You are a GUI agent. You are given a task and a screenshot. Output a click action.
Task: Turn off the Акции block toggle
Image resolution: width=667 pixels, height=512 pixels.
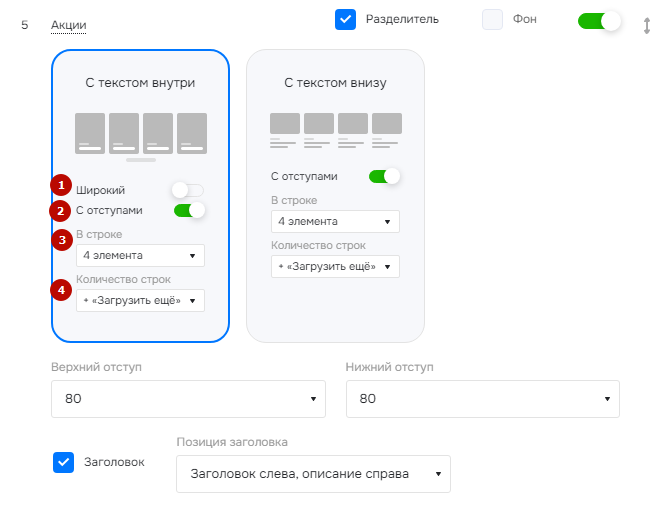click(599, 21)
